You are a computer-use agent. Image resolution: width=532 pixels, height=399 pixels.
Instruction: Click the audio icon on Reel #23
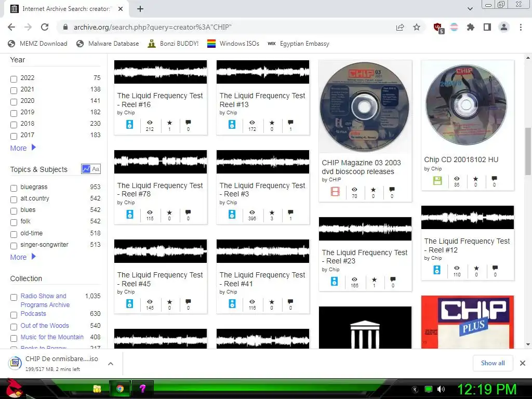pos(334,281)
